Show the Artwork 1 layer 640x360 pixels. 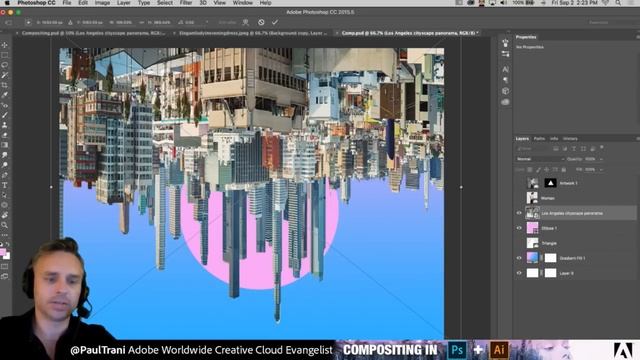click(519, 183)
